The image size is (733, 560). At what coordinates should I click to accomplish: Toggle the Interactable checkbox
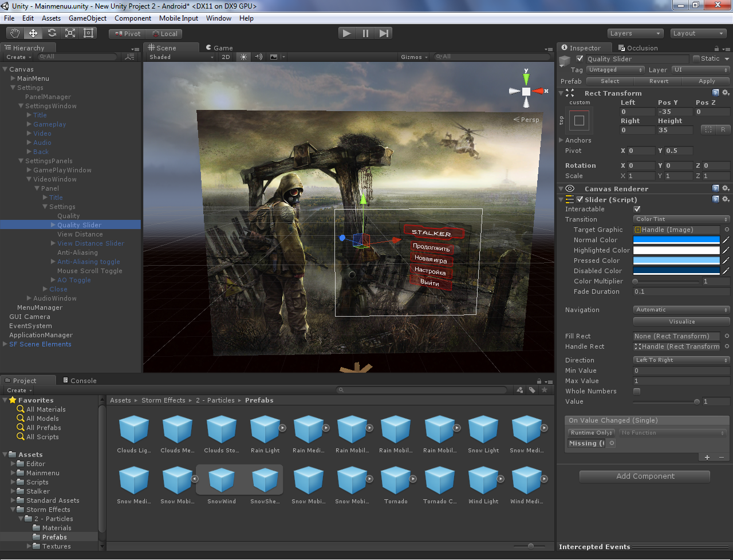click(637, 209)
